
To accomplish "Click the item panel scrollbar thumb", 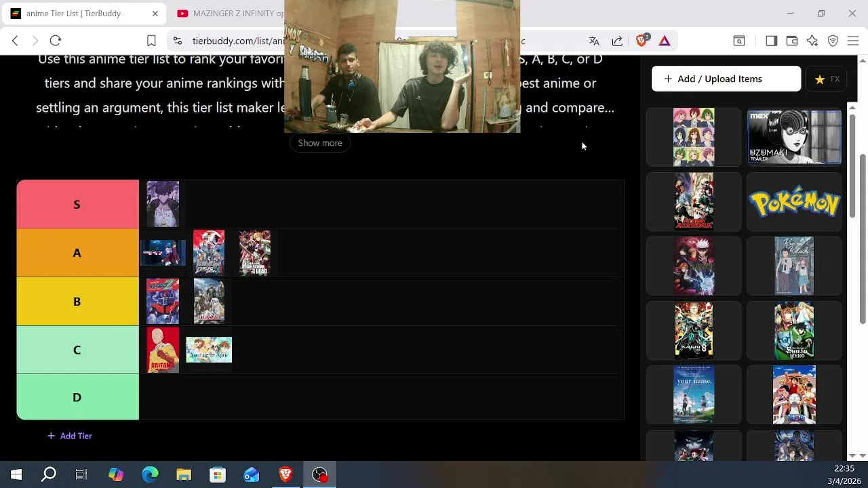I will click(x=853, y=165).
